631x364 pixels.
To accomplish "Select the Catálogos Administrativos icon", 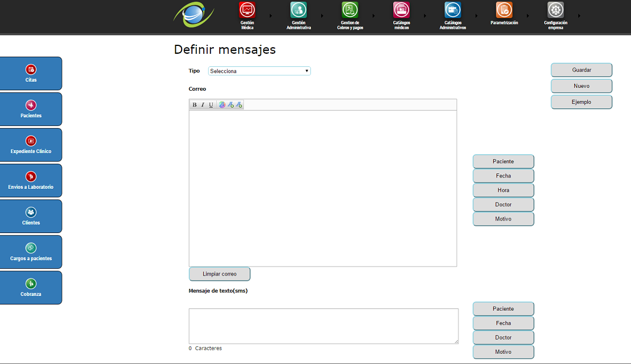I will tap(453, 10).
